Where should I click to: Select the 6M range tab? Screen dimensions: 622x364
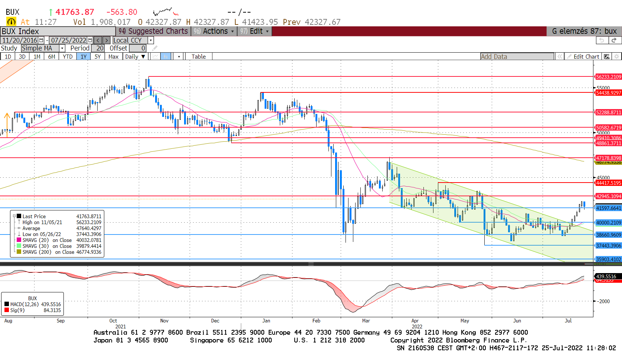coord(52,56)
